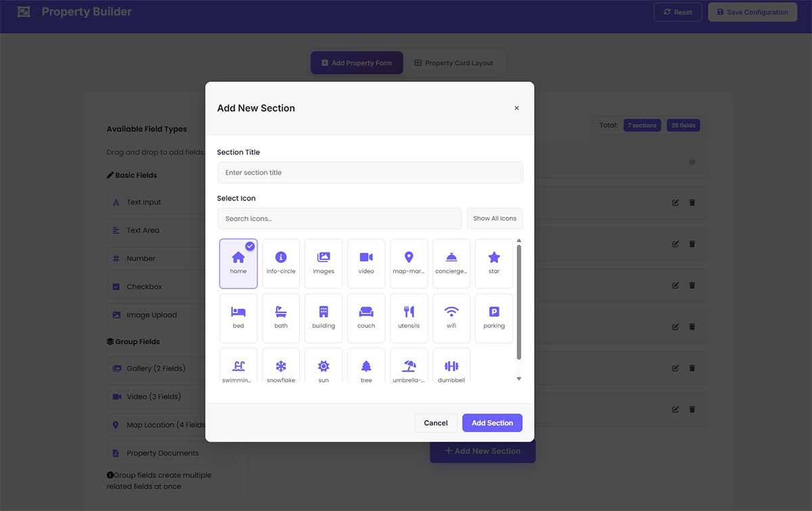812x511 pixels.
Task: Click Add Section to confirm
Action: tap(492, 422)
